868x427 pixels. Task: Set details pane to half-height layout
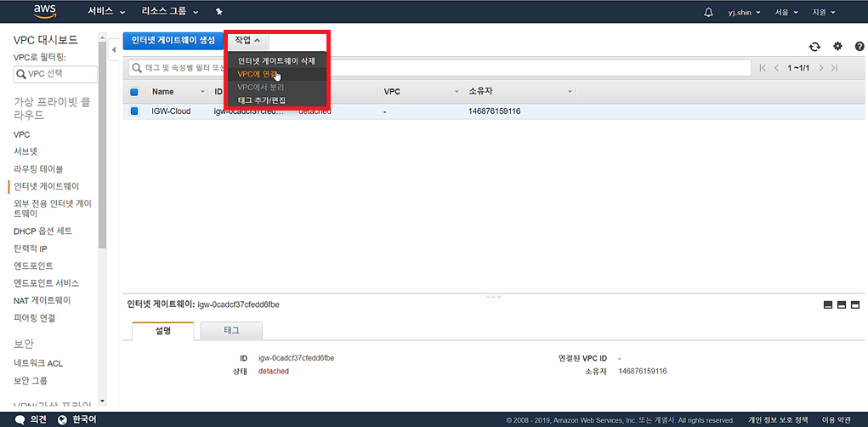[842, 305]
